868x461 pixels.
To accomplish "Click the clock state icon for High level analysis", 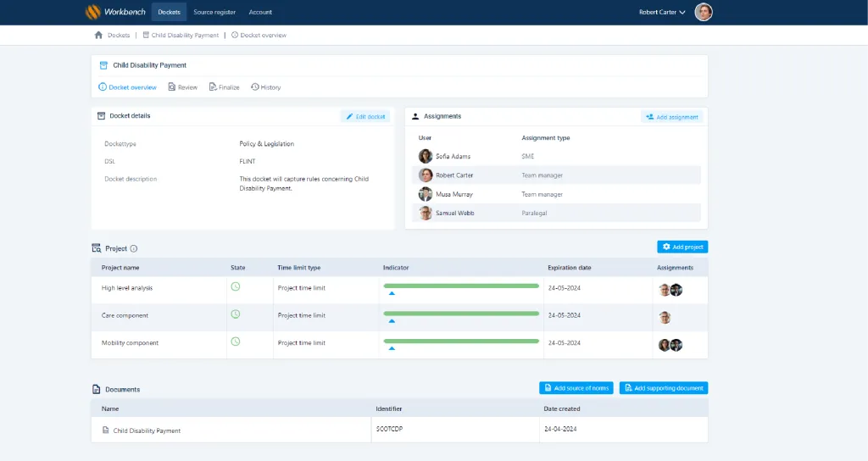I will (x=236, y=287).
